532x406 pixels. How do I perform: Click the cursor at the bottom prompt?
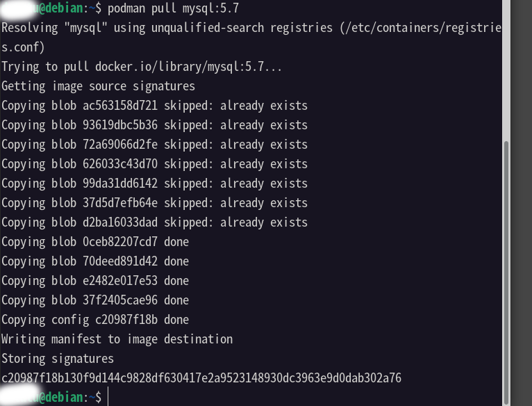108,397
